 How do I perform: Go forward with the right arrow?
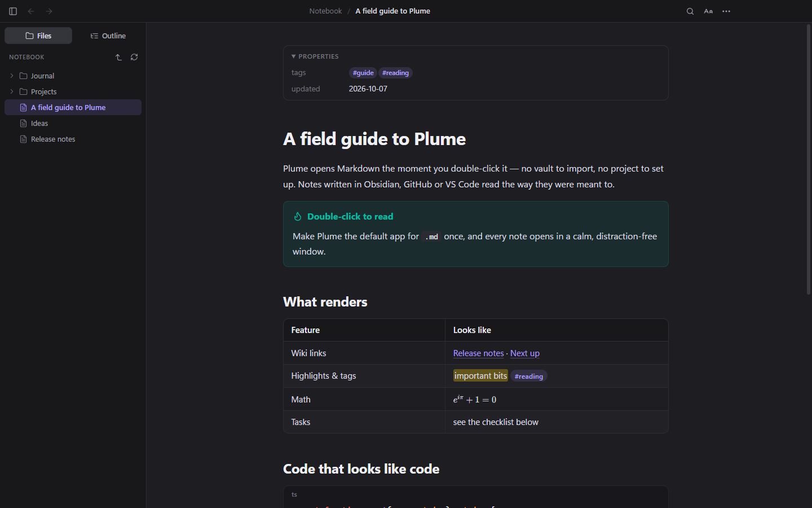49,11
